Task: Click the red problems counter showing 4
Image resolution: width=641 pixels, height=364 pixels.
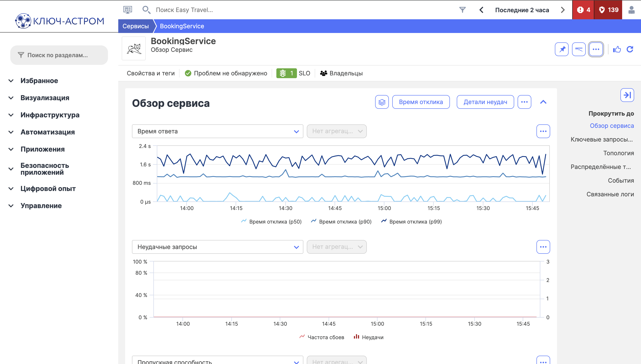Action: tap(583, 10)
